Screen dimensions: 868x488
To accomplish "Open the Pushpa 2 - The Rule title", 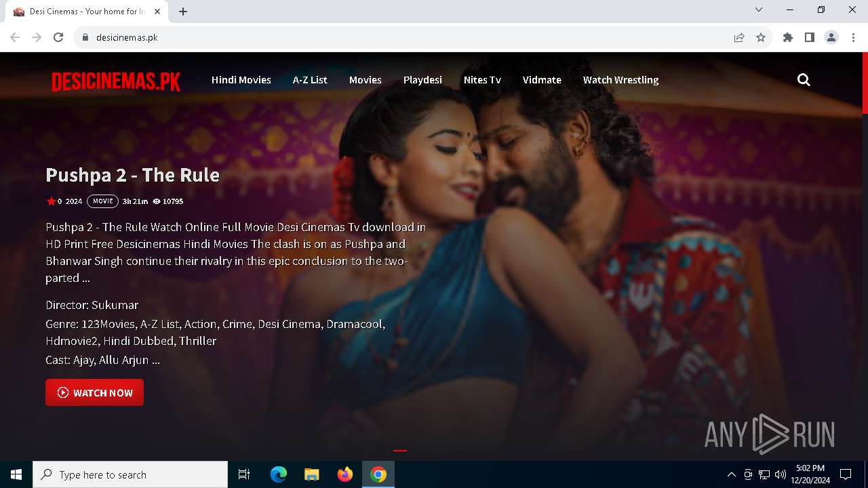I will pyautogui.click(x=132, y=175).
